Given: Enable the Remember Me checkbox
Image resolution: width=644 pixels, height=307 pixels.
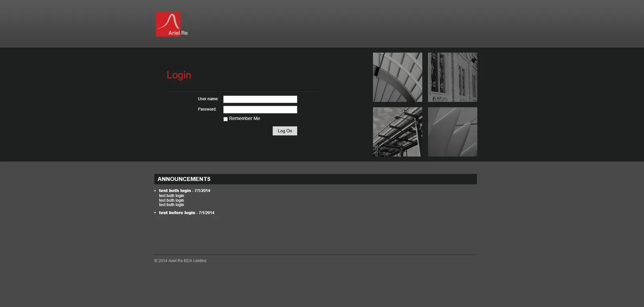Looking at the screenshot, I should pyautogui.click(x=225, y=119).
